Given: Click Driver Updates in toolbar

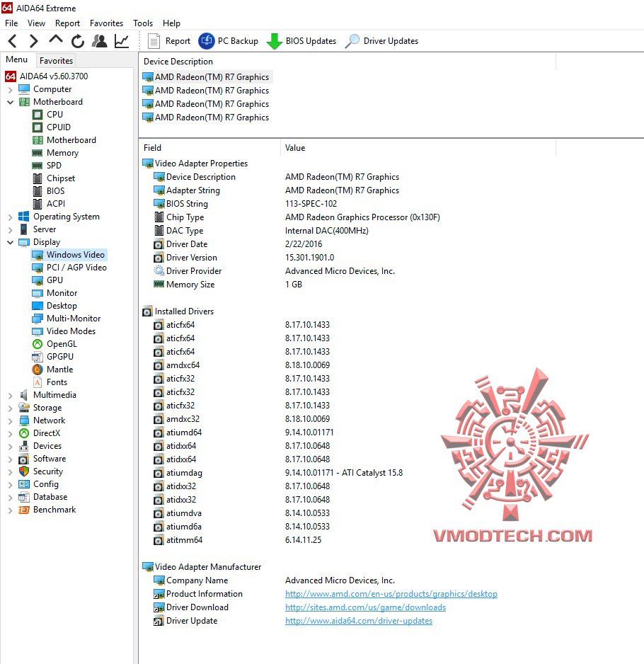Looking at the screenshot, I should 381,41.
